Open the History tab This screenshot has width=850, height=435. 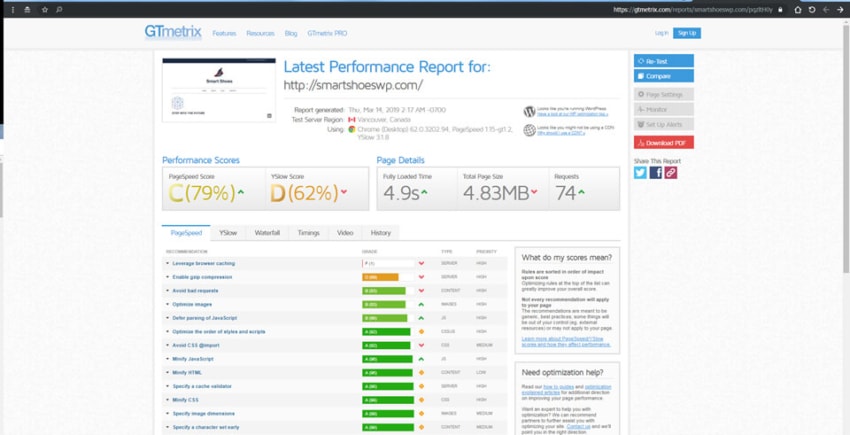[x=381, y=233]
